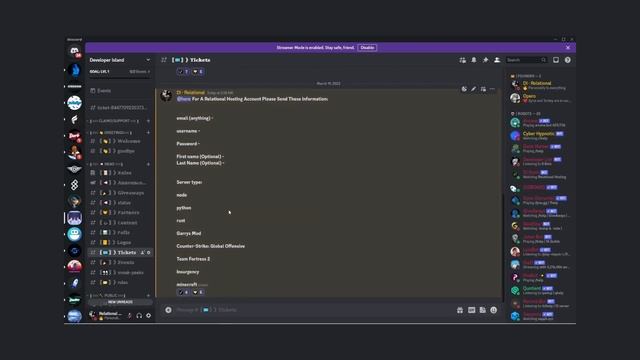Open Welcome channel
Image resolution: width=640 pixels, height=360 pixels.
pyautogui.click(x=120, y=141)
